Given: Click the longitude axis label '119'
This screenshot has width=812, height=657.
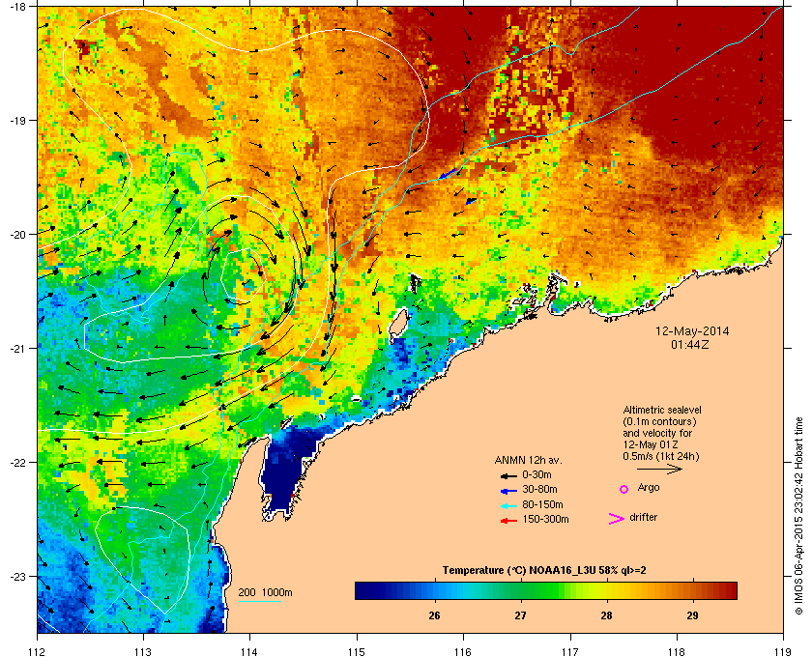Looking at the screenshot, I should (782, 652).
